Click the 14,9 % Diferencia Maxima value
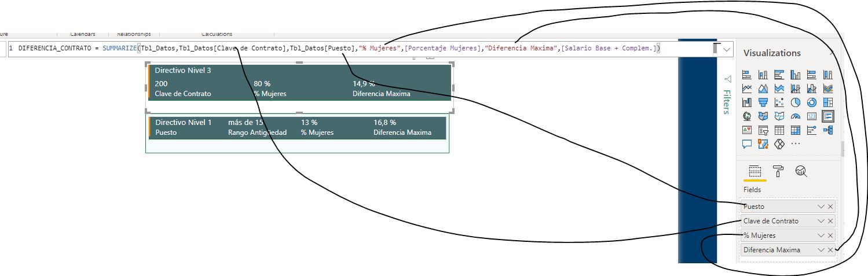Screen dimensions: 868x276 [x=364, y=84]
